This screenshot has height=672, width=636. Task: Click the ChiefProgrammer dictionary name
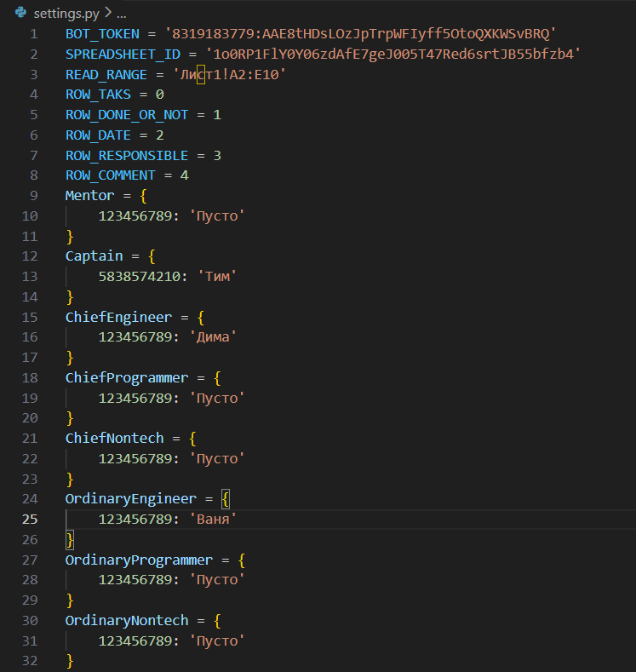click(126, 377)
